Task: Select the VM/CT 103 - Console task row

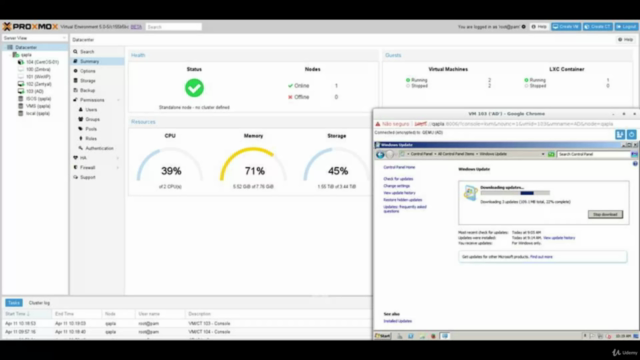Action: [x=187, y=323]
